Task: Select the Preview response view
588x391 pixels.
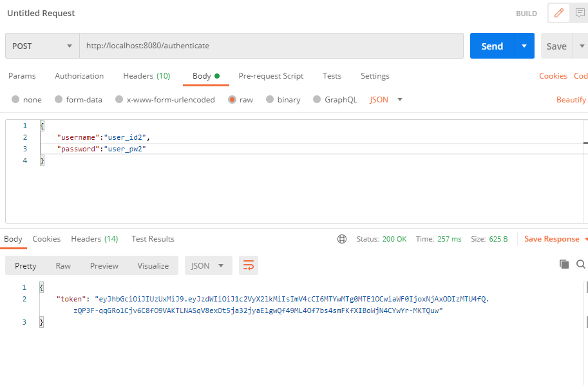Action: [104, 265]
